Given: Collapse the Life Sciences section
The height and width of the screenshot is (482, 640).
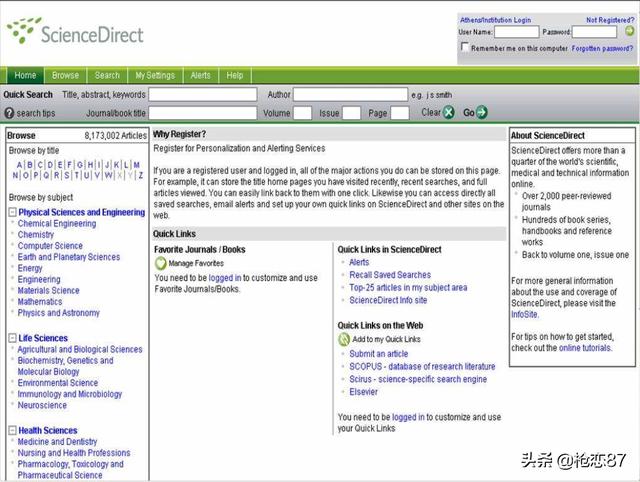Looking at the screenshot, I should 13,338.
